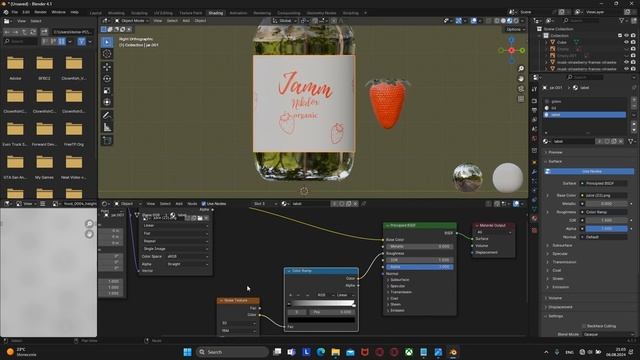Click the file browser search field
This screenshot has height=360, width=640.
point(20,41)
